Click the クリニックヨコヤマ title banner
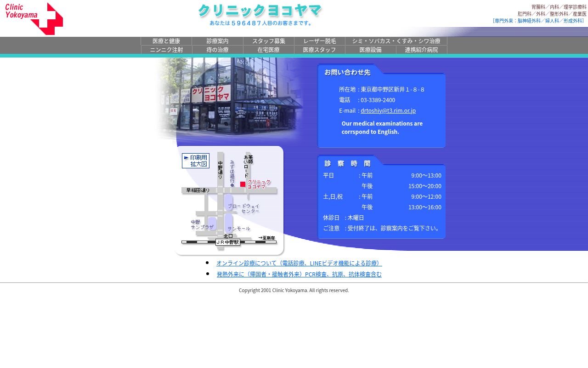This screenshot has width=588, height=368. click(260, 11)
